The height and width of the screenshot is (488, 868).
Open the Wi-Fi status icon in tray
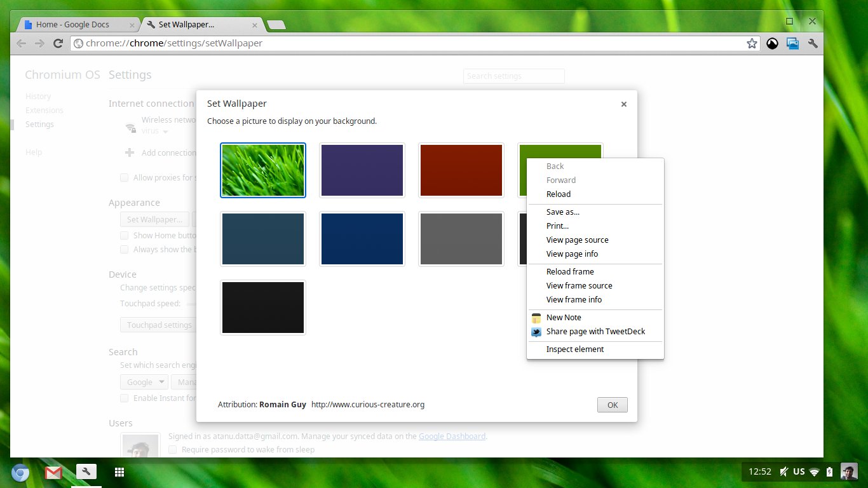click(814, 471)
